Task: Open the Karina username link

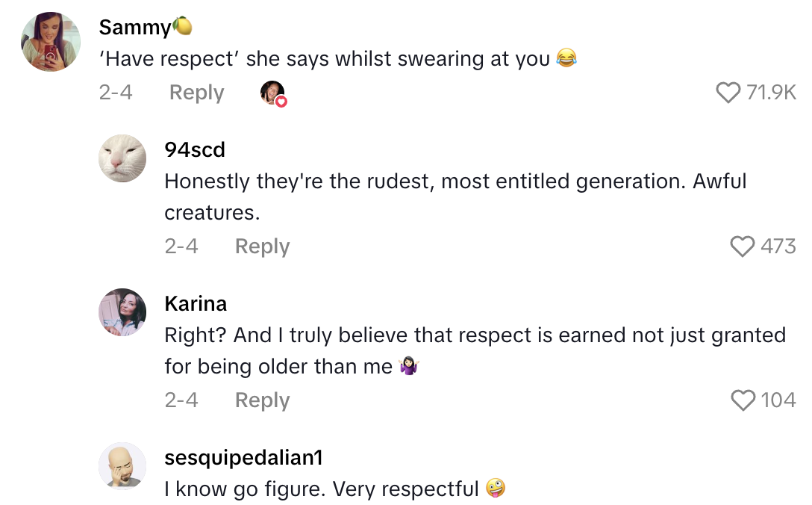Action: 196,303
